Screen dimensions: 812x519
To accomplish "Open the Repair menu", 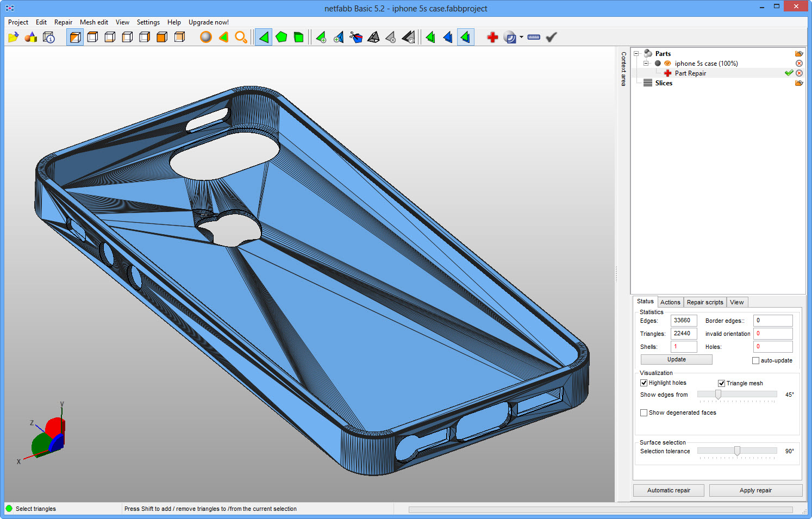I will click(63, 22).
